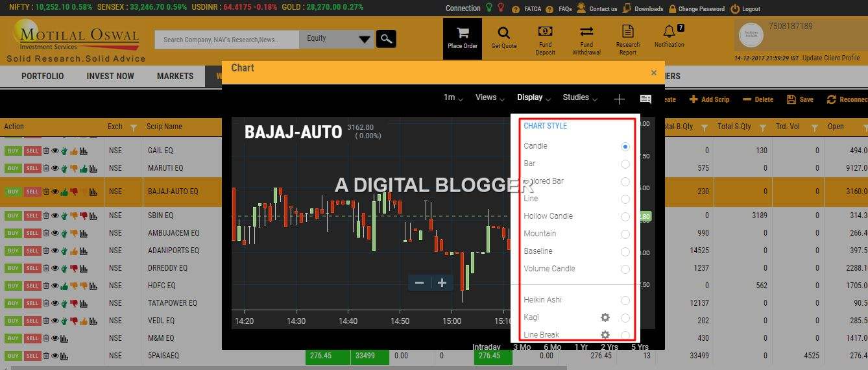Zoom out chart with minus button

419,283
